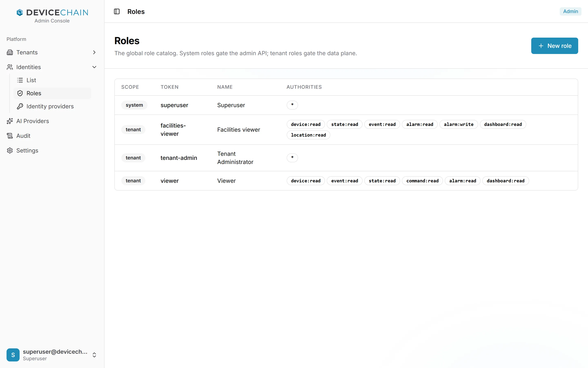Open the Audit page
Screen dimensions: 588x368
52,136
